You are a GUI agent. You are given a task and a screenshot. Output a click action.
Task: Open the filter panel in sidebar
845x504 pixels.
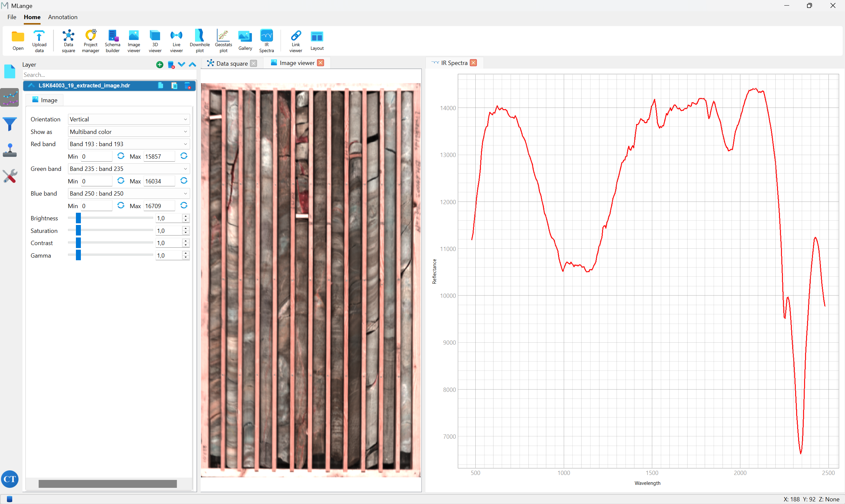pyautogui.click(x=10, y=124)
